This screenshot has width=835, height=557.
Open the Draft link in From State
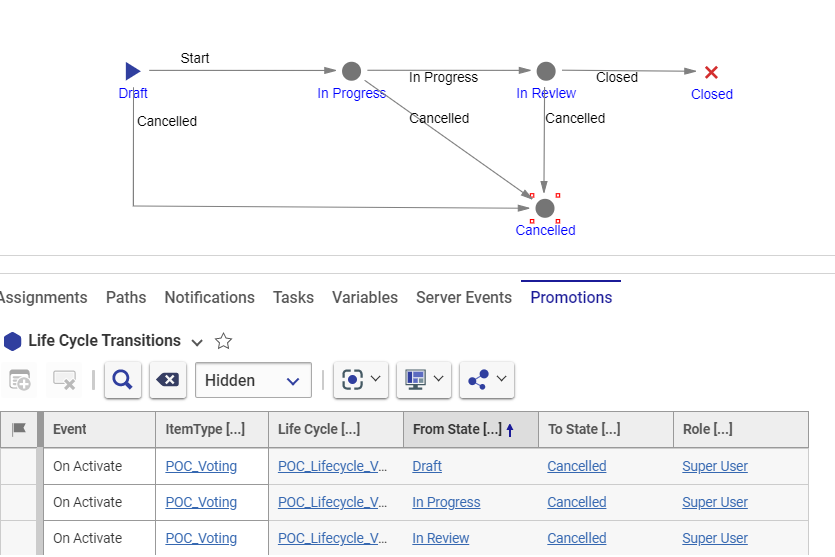click(x=427, y=466)
